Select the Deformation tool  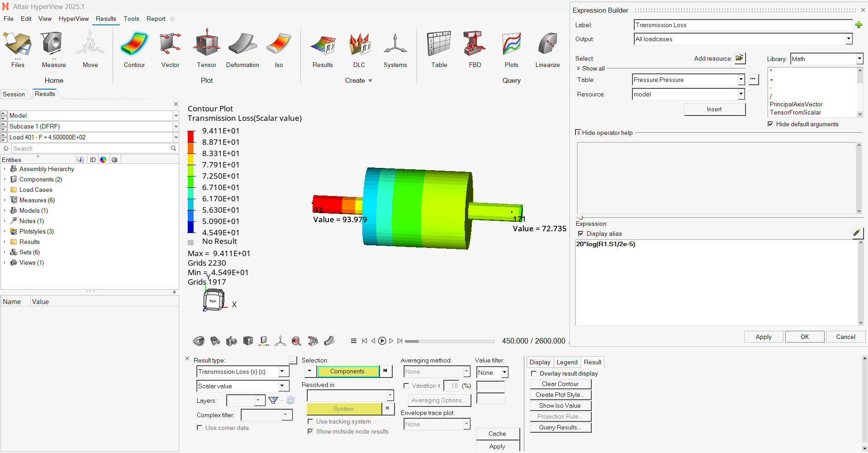coord(243,44)
